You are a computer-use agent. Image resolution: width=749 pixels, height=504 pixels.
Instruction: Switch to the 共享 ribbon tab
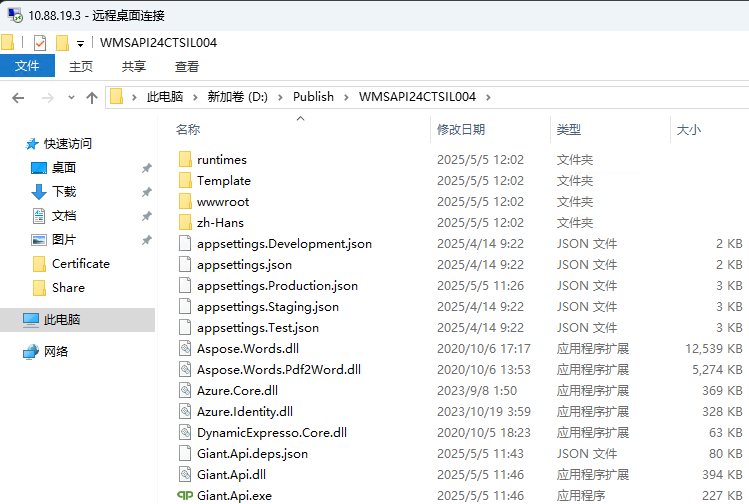(x=134, y=66)
